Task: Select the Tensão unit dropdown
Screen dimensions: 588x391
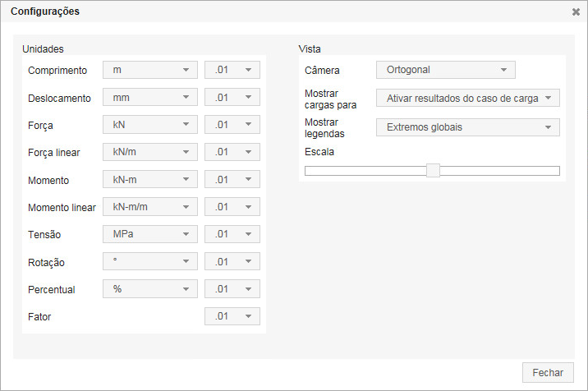Action: 150,234
